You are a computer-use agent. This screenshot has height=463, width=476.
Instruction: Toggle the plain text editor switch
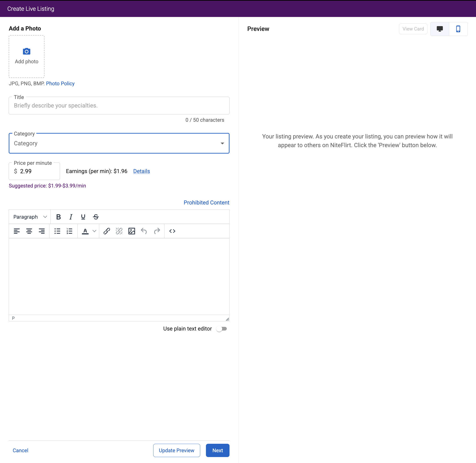coord(222,329)
